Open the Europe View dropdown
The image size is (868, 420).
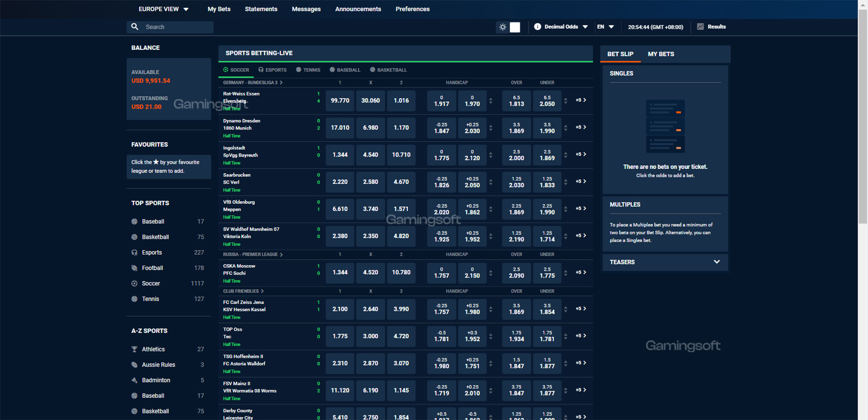coord(163,9)
